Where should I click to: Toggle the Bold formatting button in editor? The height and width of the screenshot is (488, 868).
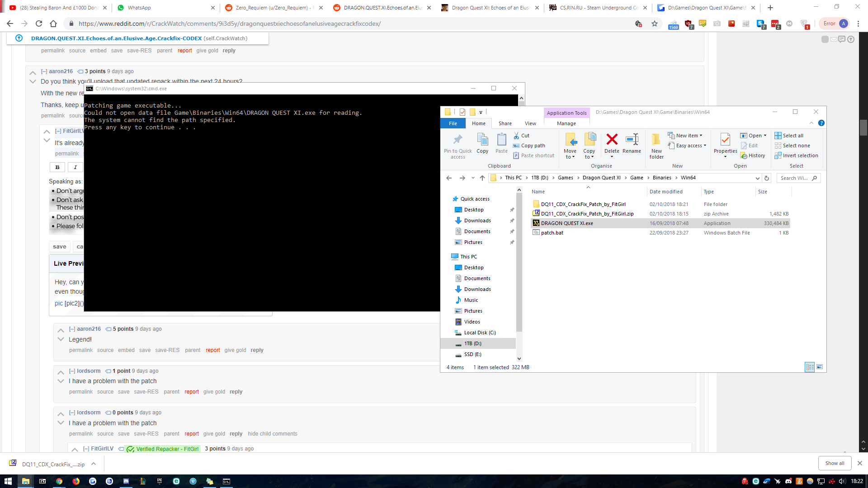pyautogui.click(x=57, y=167)
